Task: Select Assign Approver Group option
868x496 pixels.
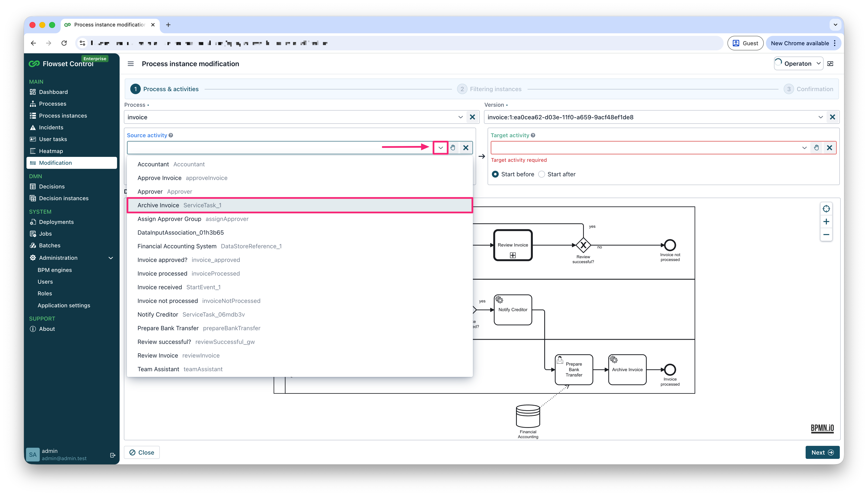Action: (300, 219)
